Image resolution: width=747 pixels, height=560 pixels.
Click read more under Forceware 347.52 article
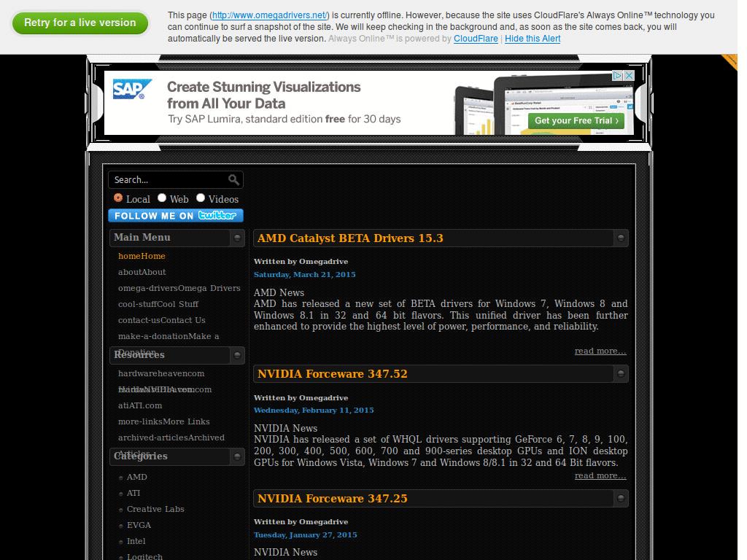point(600,475)
